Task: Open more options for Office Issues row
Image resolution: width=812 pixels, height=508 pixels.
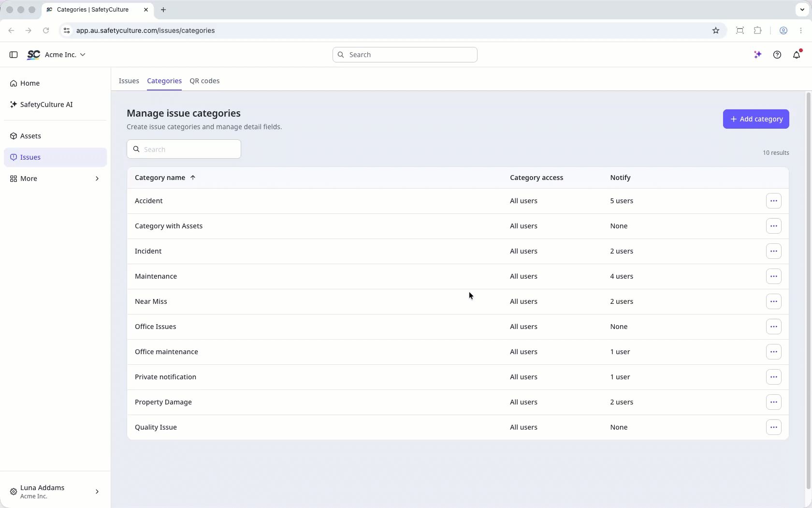Action: (774, 327)
